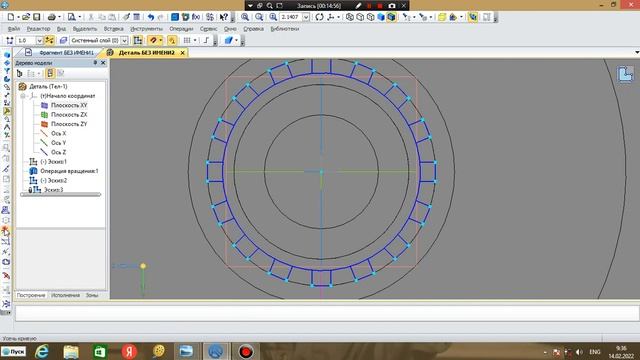
Task: Switch to Фрагмент БЕЗ ИМЕНИ1 tab
Action: point(67,53)
